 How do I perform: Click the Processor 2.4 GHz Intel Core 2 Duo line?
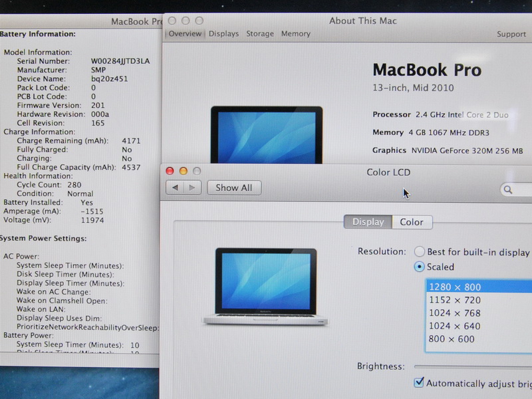[440, 114]
